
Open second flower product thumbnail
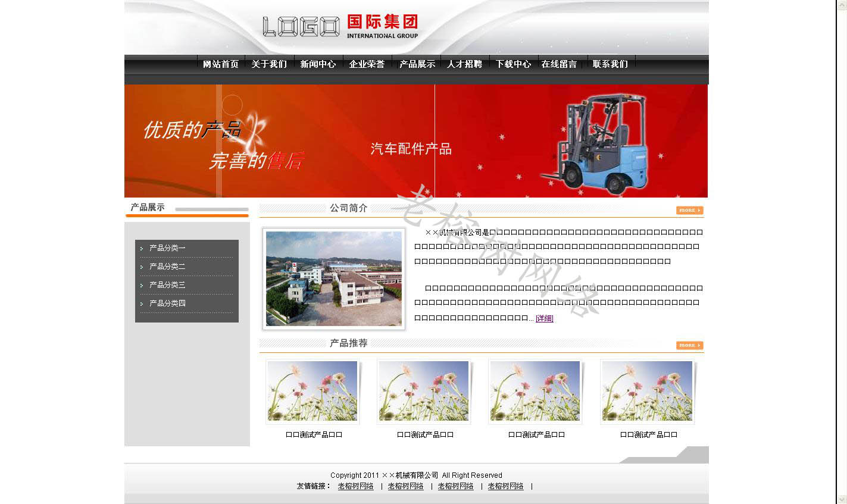pos(424,391)
